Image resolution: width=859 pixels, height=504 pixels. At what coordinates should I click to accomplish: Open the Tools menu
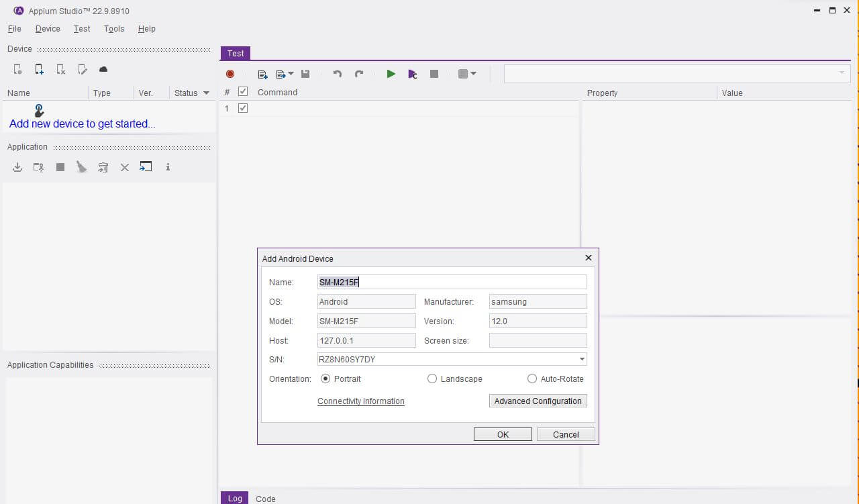tap(114, 29)
